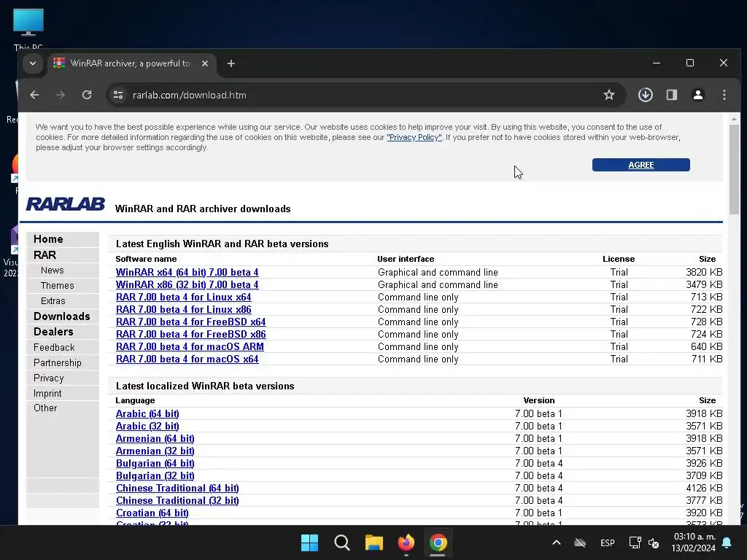The image size is (747, 560).
Task: Click the muted volume tray icon
Action: pyautogui.click(x=654, y=542)
